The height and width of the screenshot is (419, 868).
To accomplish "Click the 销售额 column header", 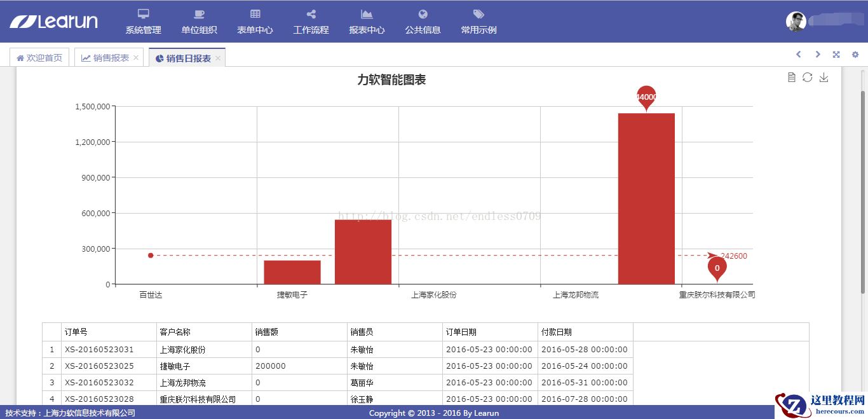I will (x=299, y=332).
